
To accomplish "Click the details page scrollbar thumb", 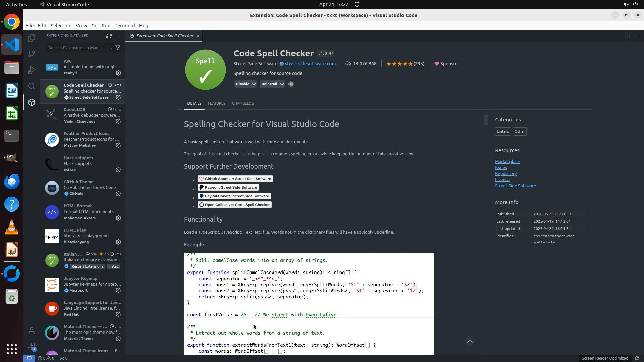I will click(x=486, y=120).
